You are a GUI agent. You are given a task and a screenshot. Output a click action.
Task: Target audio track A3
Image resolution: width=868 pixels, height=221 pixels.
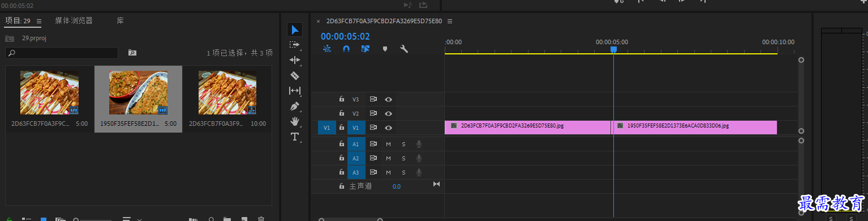click(x=356, y=172)
